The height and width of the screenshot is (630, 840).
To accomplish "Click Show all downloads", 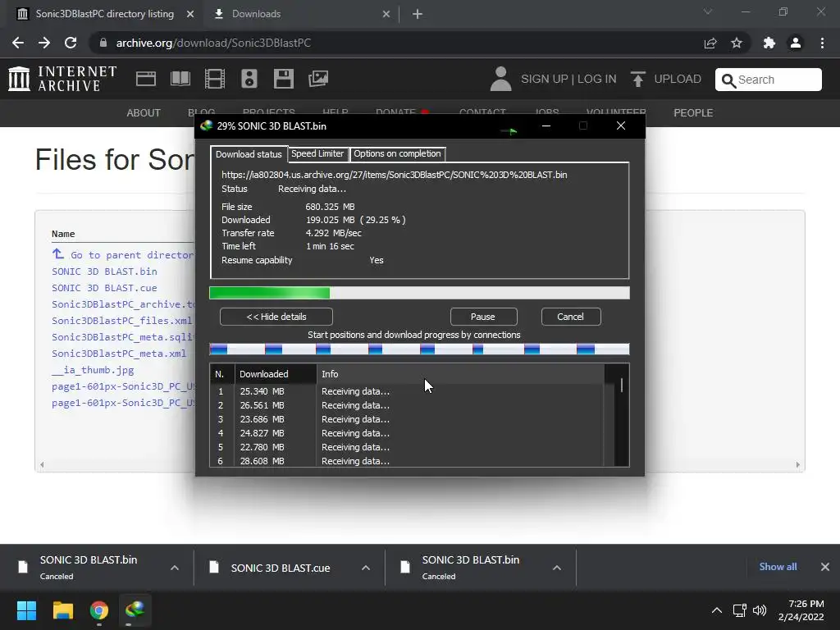I will pos(778,567).
